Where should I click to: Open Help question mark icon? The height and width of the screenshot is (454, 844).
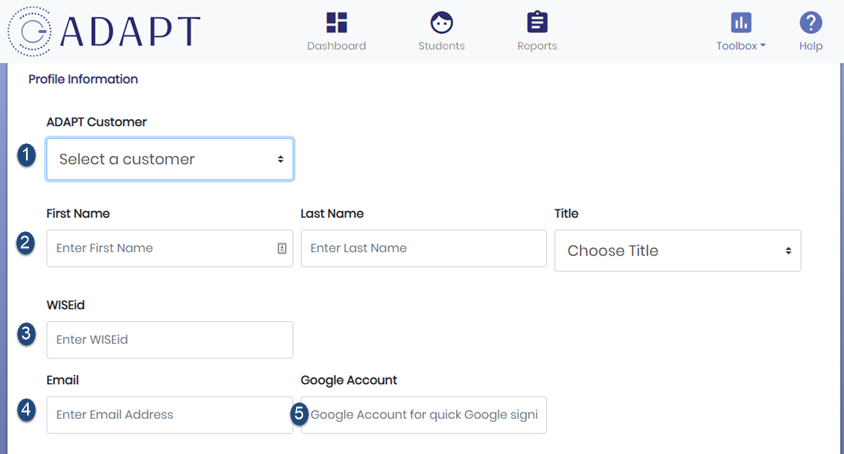coord(810,23)
